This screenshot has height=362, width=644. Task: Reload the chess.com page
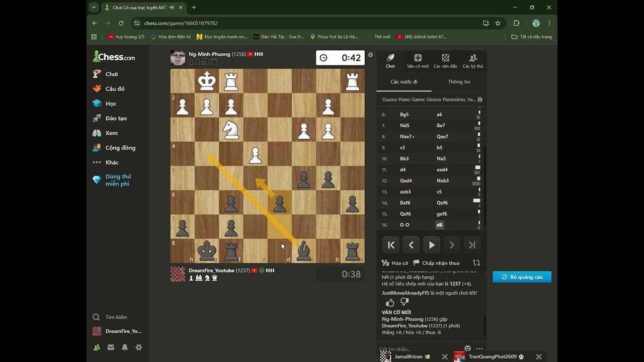coord(121,23)
